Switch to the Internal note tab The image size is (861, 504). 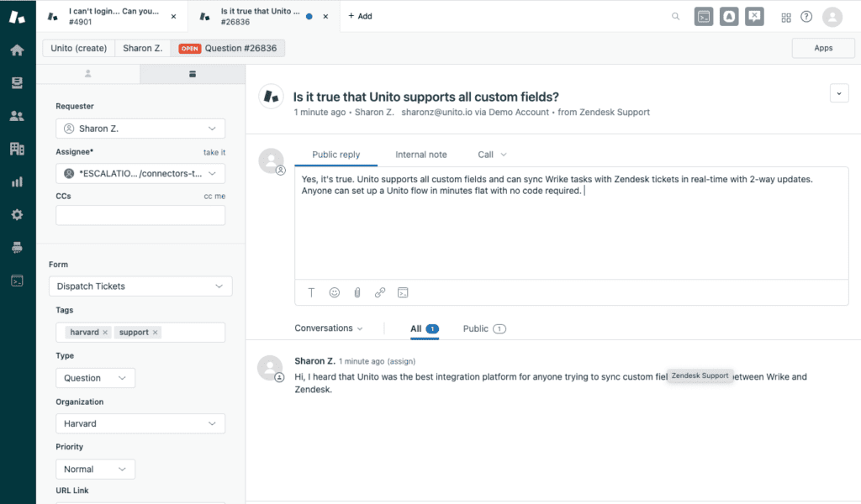pos(420,155)
